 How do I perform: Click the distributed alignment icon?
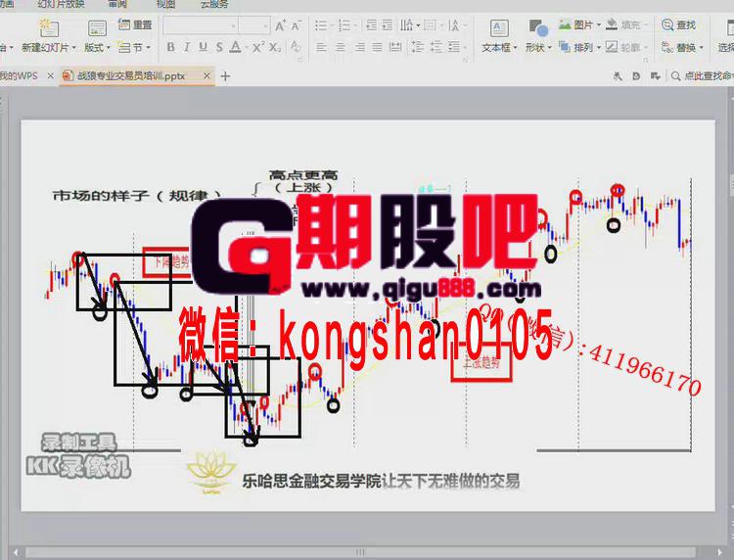(395, 47)
